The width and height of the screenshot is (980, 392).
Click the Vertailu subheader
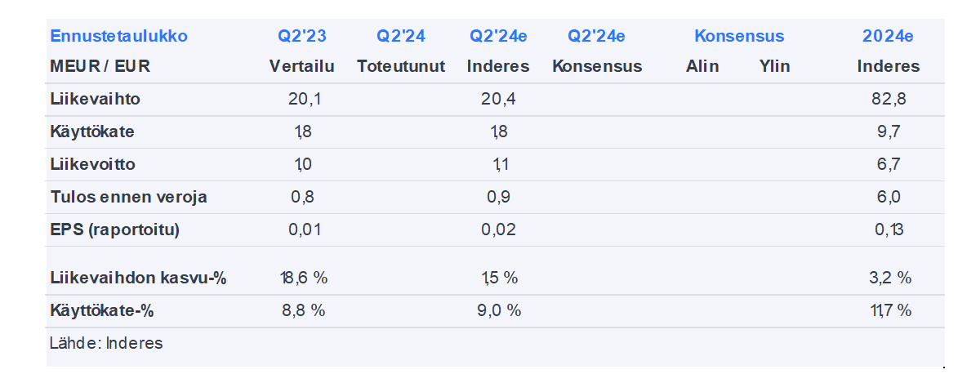coord(302,66)
